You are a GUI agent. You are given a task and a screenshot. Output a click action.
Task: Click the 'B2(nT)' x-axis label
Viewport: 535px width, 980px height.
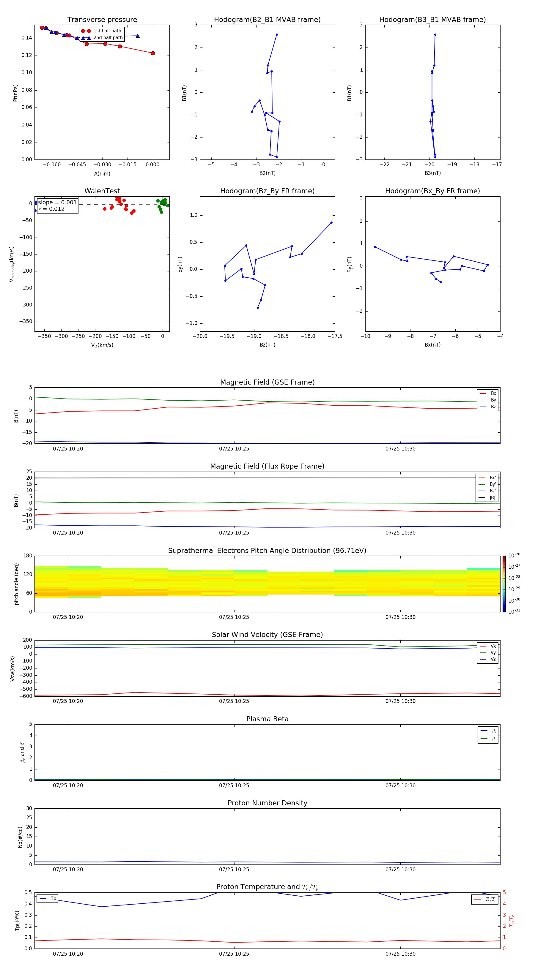click(x=267, y=173)
